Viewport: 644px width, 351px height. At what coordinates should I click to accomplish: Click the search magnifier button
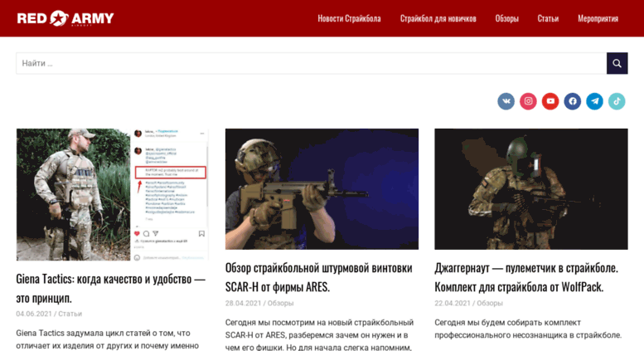coord(617,63)
